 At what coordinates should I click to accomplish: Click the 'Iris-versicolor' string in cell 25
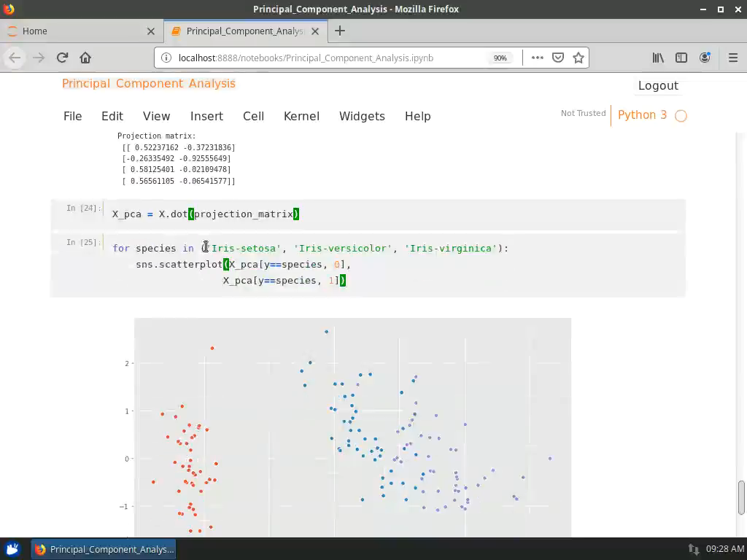(343, 248)
